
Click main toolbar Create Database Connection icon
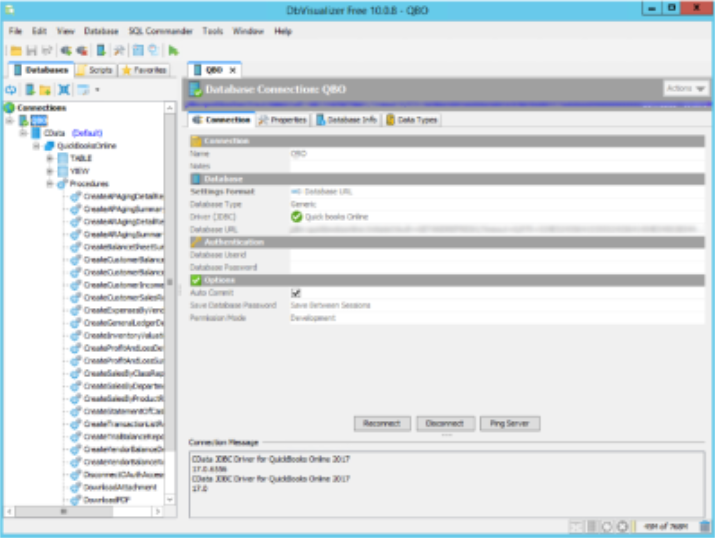point(101,51)
